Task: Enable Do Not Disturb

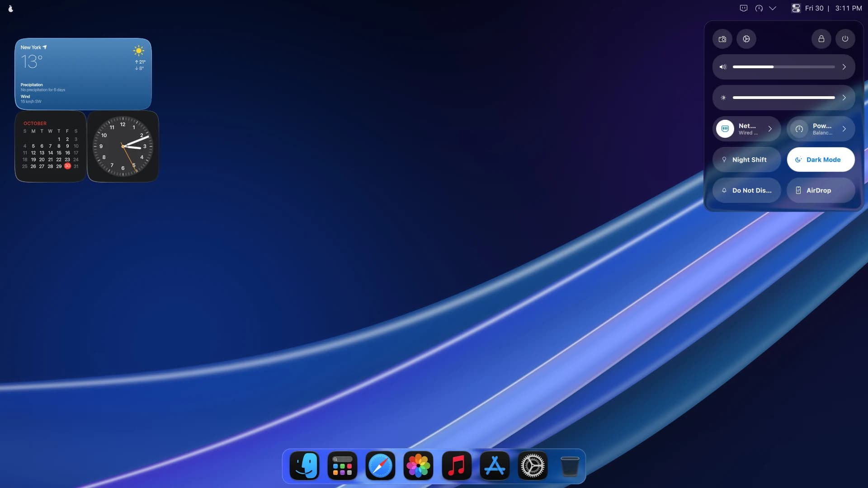Action: click(x=747, y=190)
